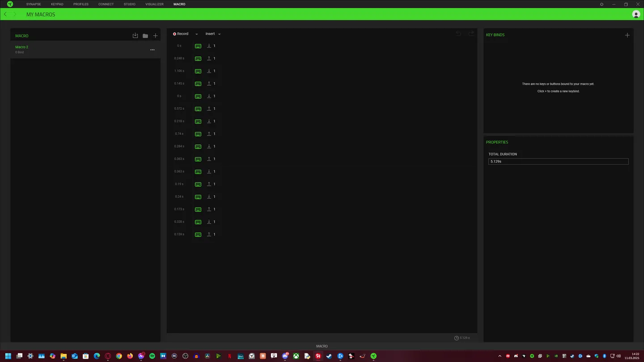Click the import macro icon
This screenshot has width=644, height=362.
[x=135, y=36]
